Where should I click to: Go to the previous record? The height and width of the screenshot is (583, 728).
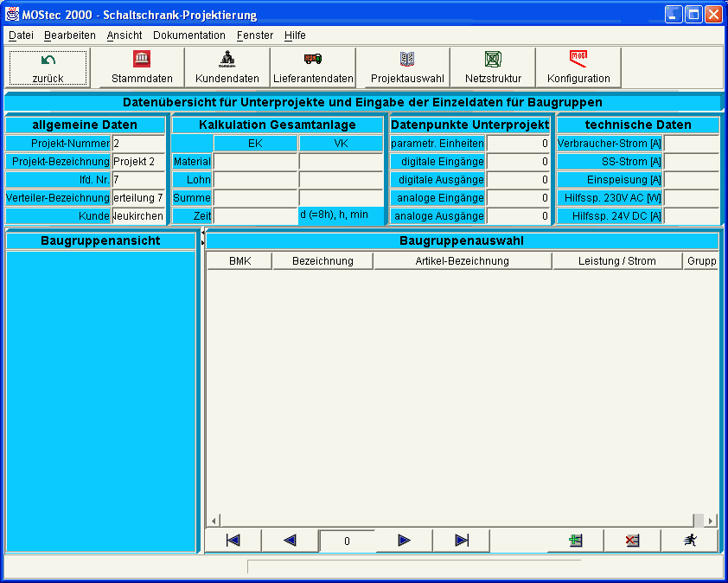tap(290, 541)
